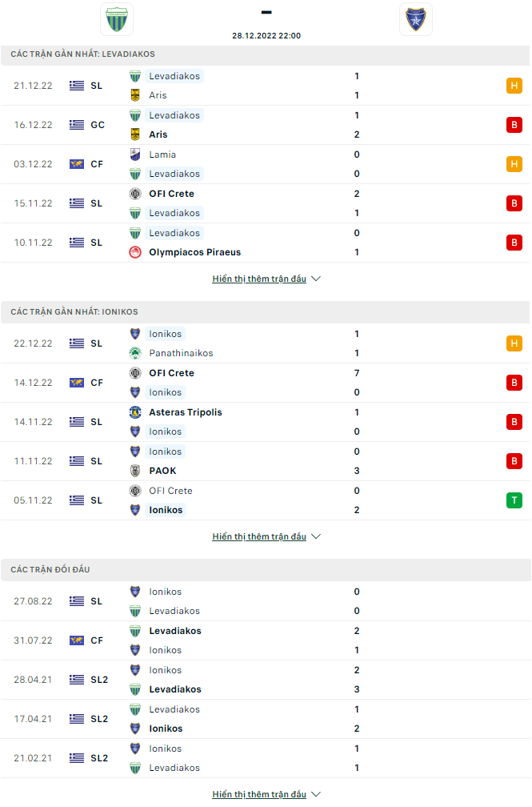The width and height of the screenshot is (532, 807).
Task: Click the Levadiakos green crest at top
Action: point(117,19)
